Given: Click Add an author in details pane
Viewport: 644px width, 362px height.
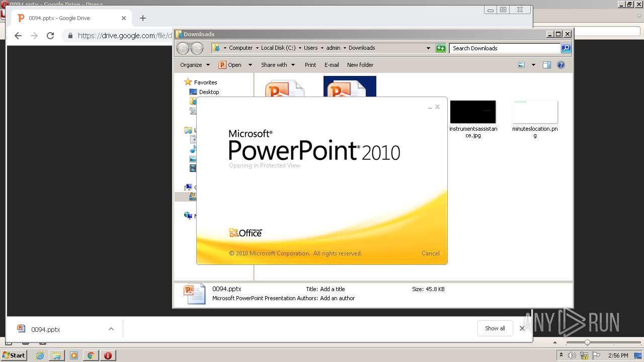Looking at the screenshot, I should pos(337,298).
